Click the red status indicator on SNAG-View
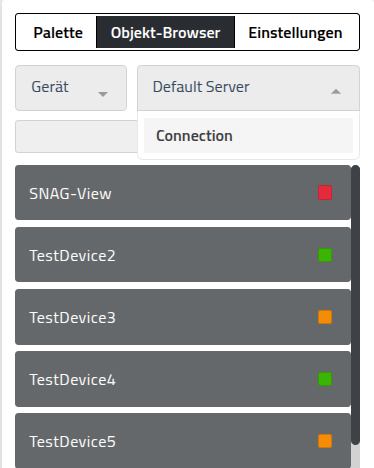374x468 pixels. pos(325,193)
